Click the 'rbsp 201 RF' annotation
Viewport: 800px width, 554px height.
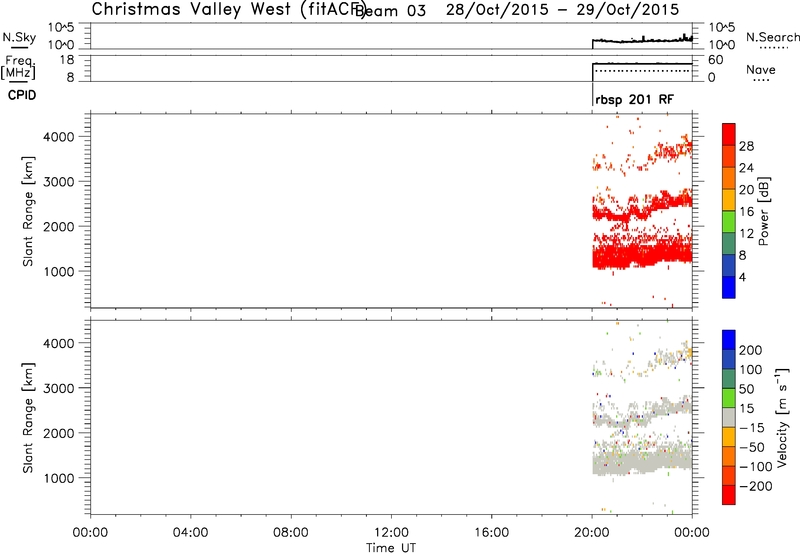click(x=634, y=99)
